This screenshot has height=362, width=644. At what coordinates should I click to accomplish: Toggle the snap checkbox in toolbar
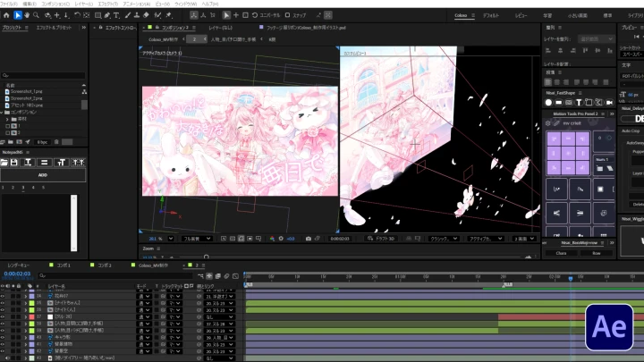pyautogui.click(x=287, y=15)
